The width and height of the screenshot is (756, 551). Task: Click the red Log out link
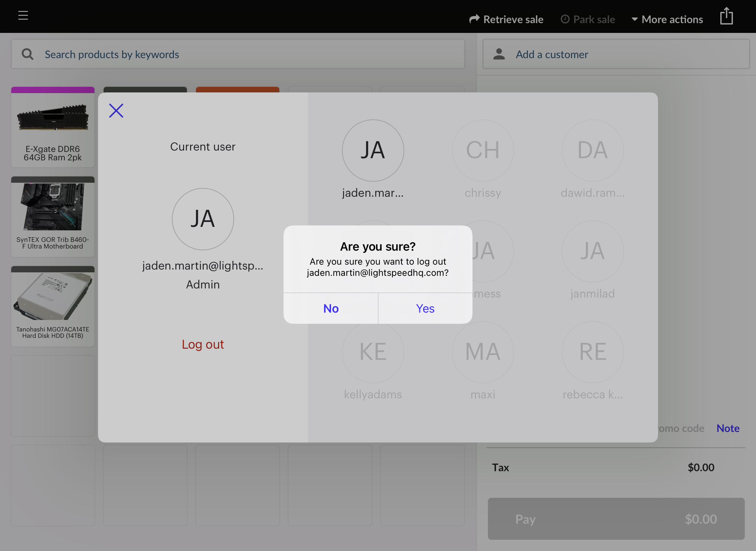(203, 344)
